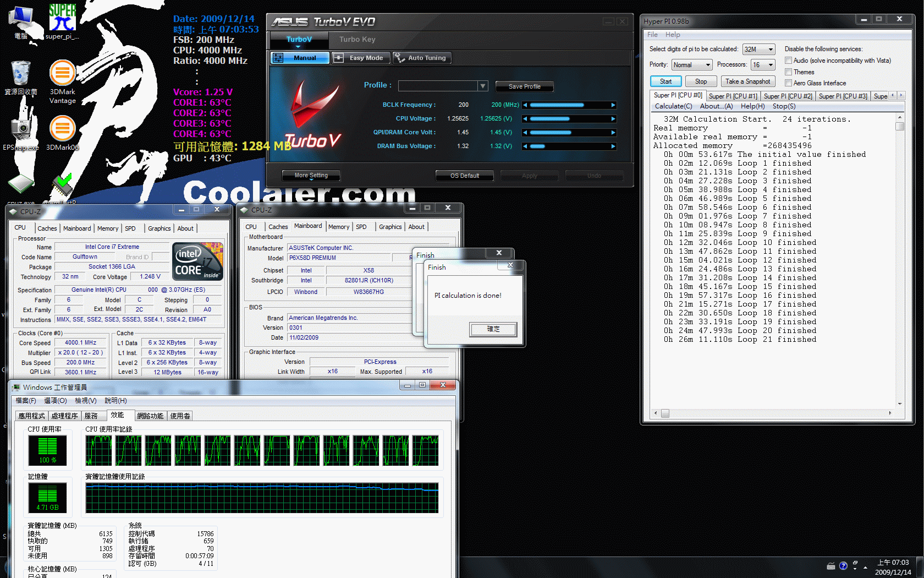
Task: Decrease QPI/DRAM Core Volt with left arrow
Action: click(525, 133)
